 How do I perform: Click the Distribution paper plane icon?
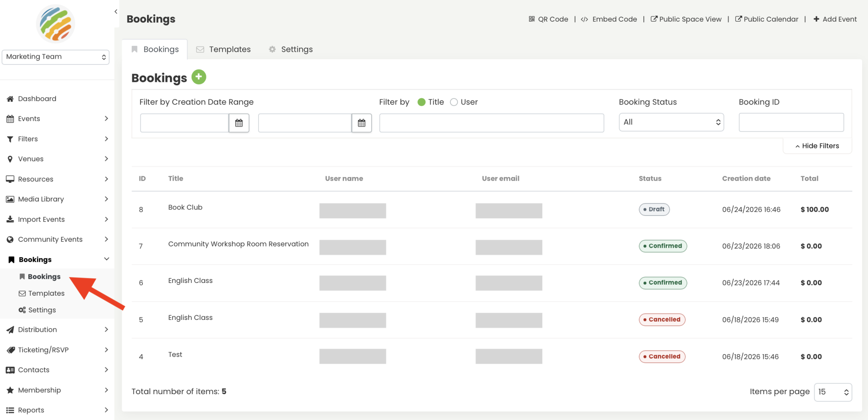click(10, 330)
